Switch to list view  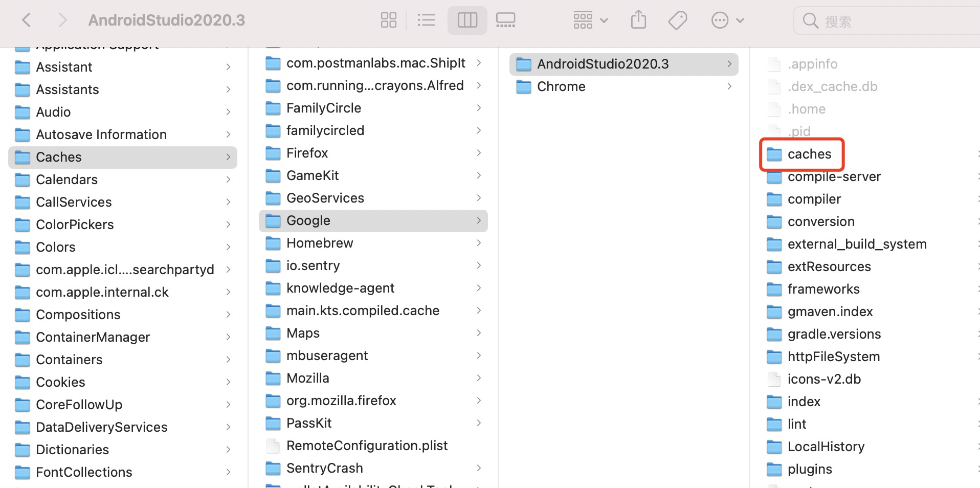[x=426, y=20]
